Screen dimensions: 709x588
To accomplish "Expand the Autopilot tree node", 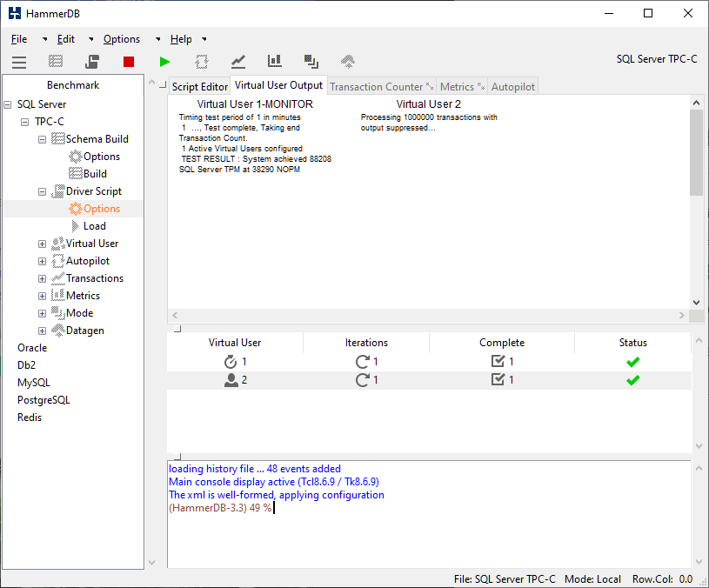I will point(42,261).
